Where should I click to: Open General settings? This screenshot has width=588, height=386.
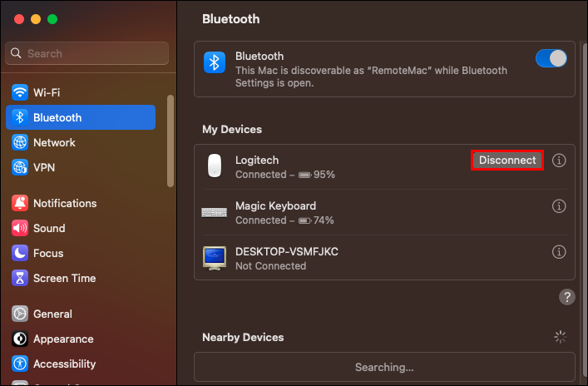pyautogui.click(x=52, y=314)
